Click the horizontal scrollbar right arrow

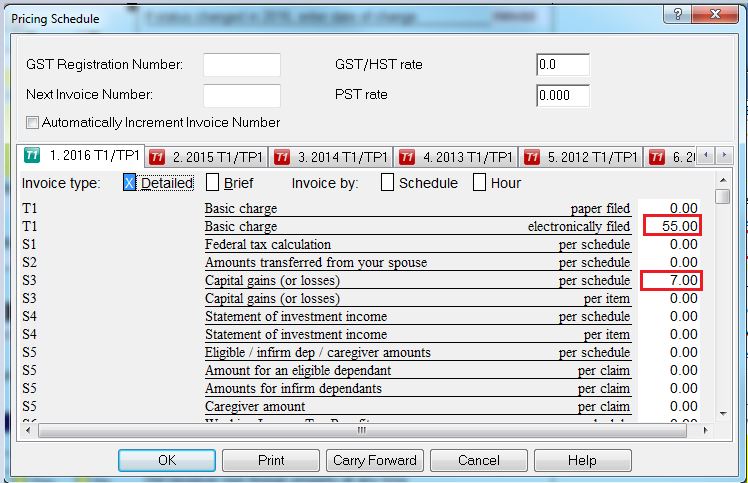[x=706, y=430]
